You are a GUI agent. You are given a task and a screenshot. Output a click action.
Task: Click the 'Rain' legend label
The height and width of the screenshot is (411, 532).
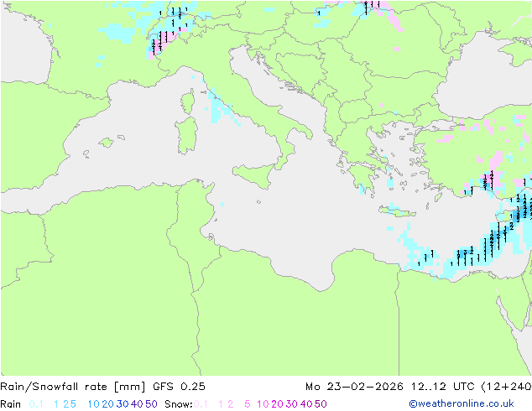(x=11, y=404)
